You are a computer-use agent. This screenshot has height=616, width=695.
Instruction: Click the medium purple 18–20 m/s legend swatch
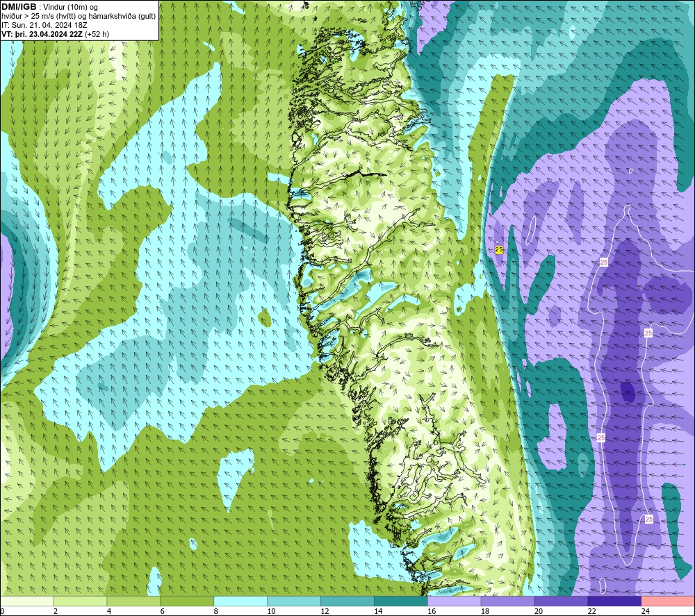click(507, 601)
